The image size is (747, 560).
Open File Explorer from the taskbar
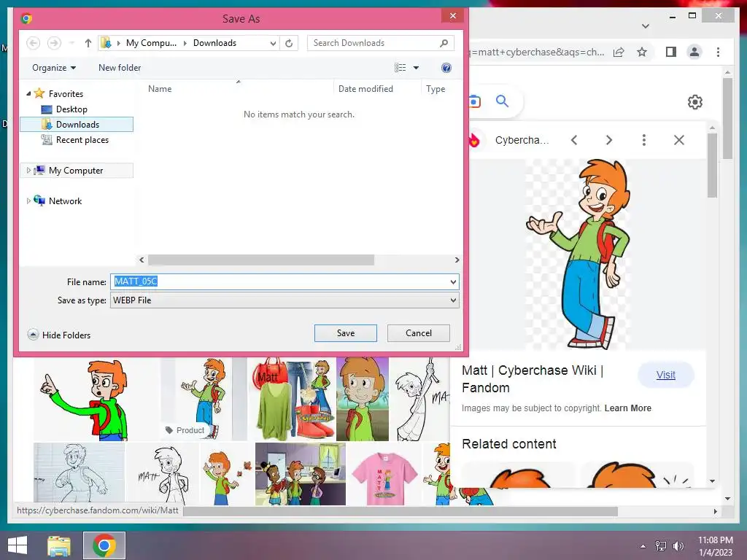59,545
